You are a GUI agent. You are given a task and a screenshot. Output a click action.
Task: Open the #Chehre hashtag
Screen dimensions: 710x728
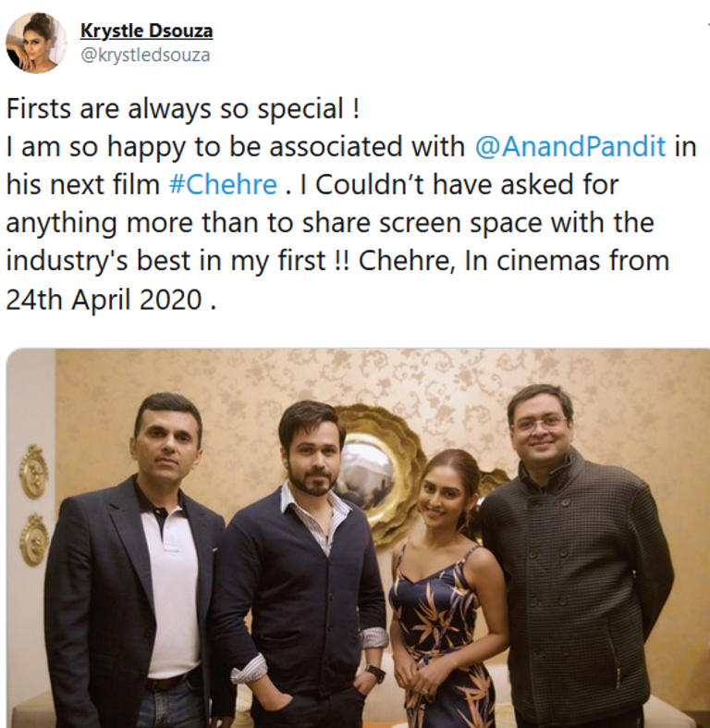click(223, 184)
